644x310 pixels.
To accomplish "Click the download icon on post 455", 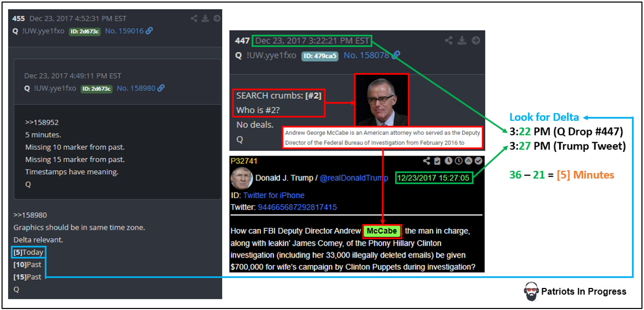I will pos(205,18).
